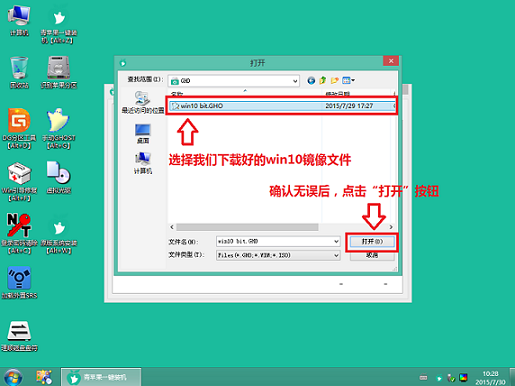Close the 打开 dialog with red X

coord(391,61)
